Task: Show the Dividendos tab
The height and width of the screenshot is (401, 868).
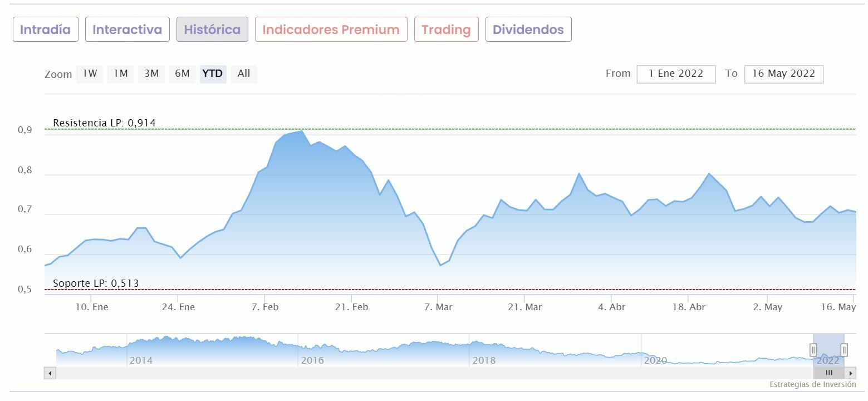Action: point(528,30)
